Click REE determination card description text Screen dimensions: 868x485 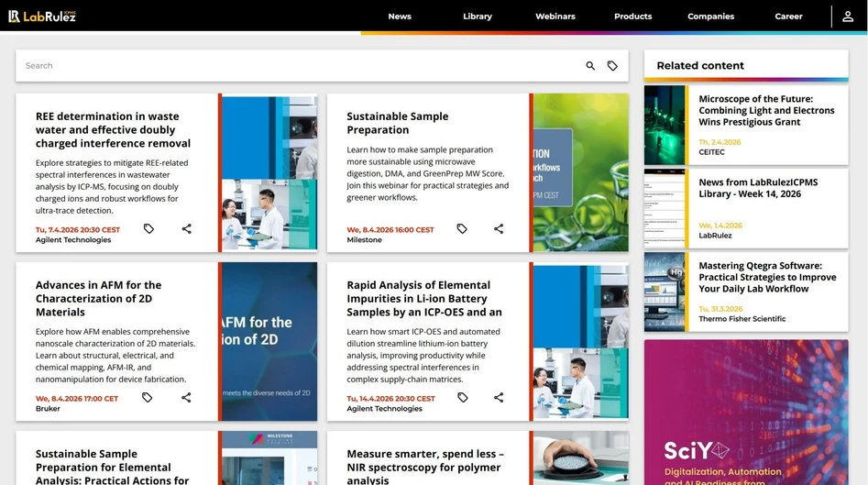pyautogui.click(x=113, y=187)
